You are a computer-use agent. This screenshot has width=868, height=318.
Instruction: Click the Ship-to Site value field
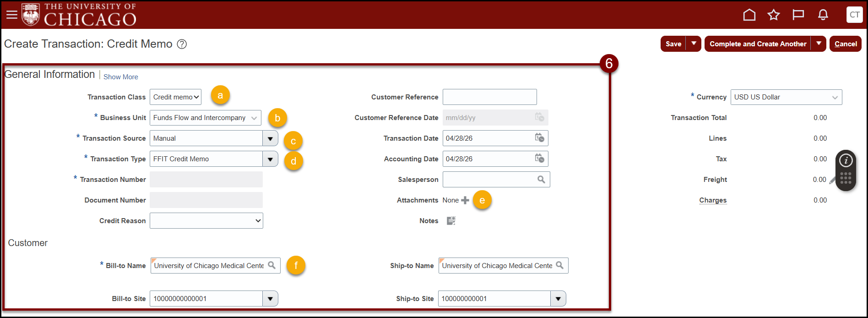click(494, 299)
